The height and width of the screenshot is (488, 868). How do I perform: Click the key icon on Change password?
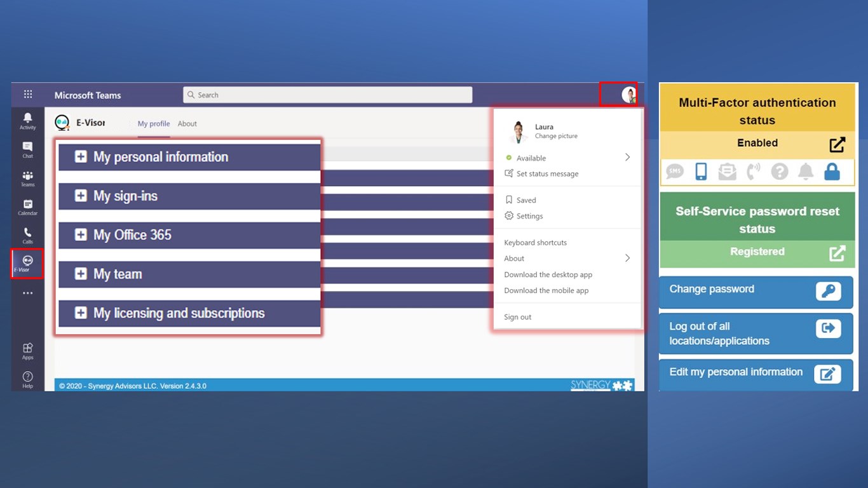829,291
